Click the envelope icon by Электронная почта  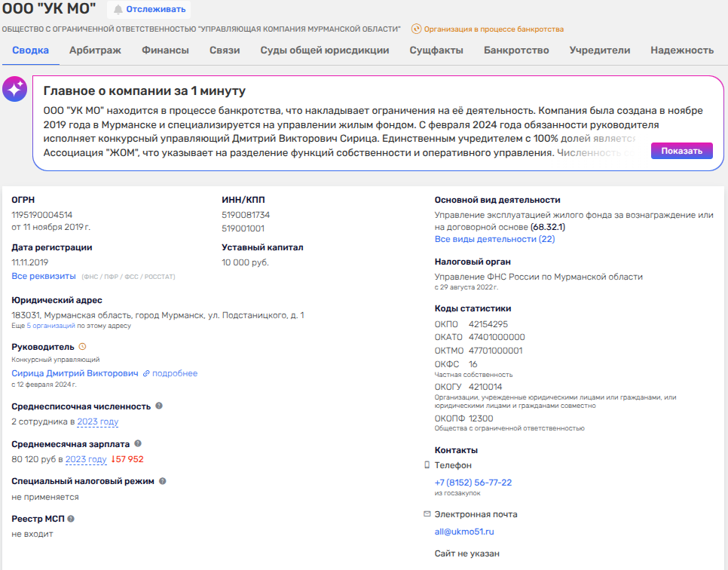click(427, 514)
